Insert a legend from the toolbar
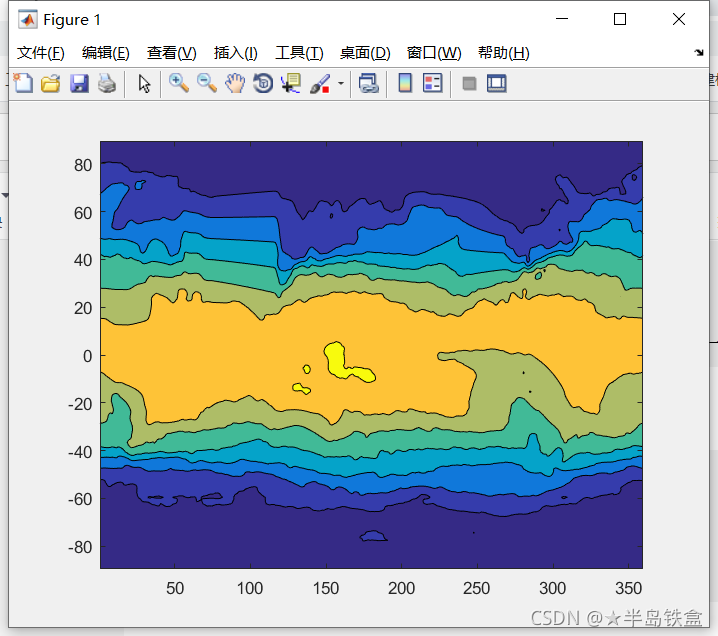The image size is (718, 636). tap(433, 84)
